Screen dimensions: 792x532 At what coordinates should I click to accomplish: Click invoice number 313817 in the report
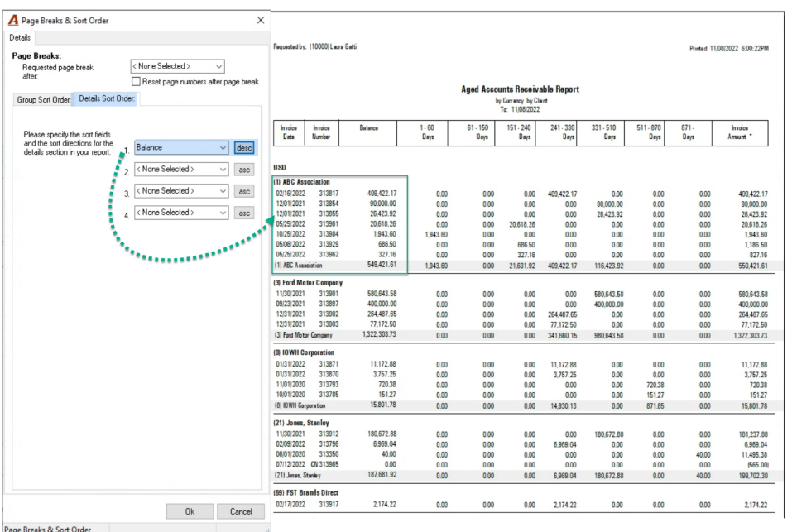coord(329,194)
